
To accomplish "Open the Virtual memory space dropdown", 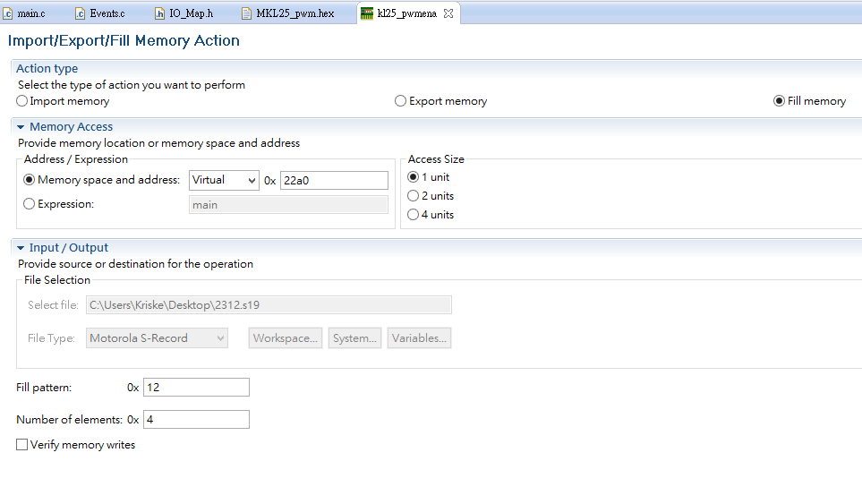I will [225, 180].
